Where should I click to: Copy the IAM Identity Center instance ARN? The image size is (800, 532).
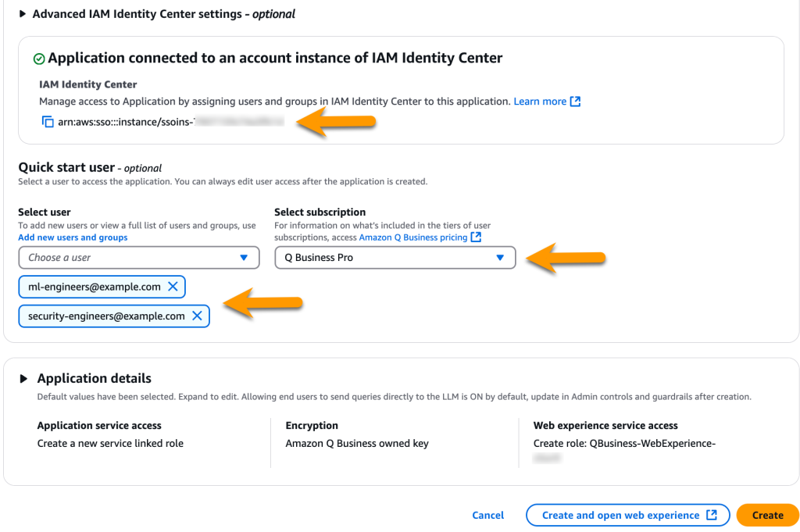pyautogui.click(x=48, y=122)
